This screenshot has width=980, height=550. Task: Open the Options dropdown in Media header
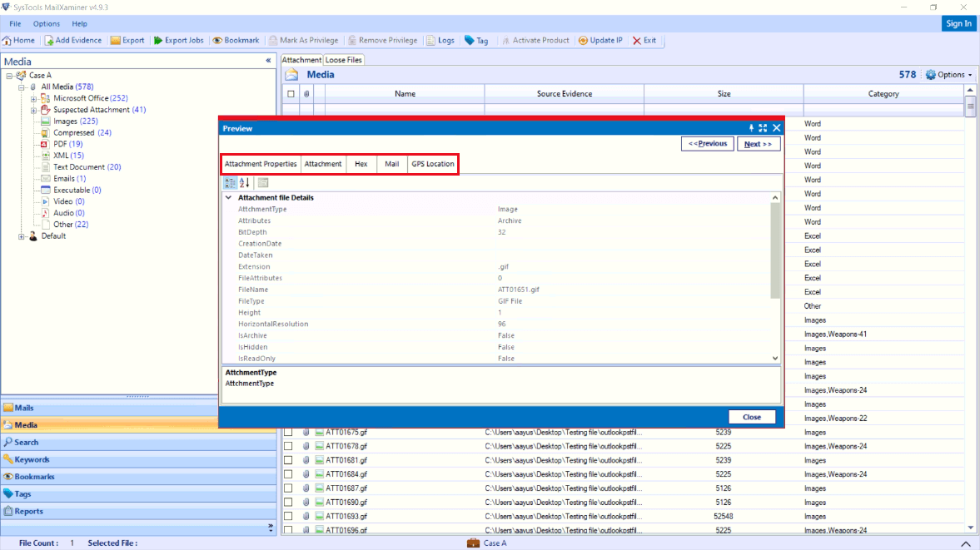coord(948,75)
